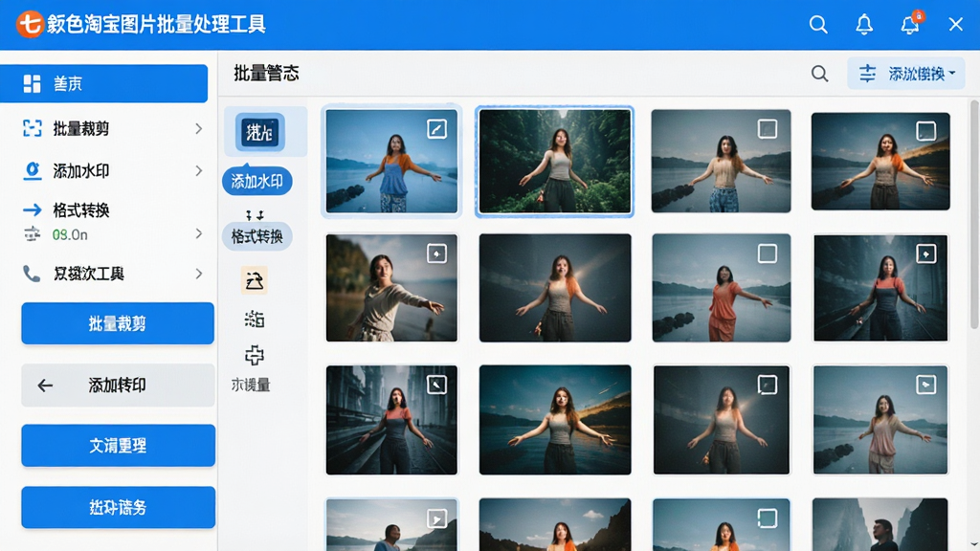
Task: Click the corner icon on the close-up beige sweater photo
Action: coord(436,253)
